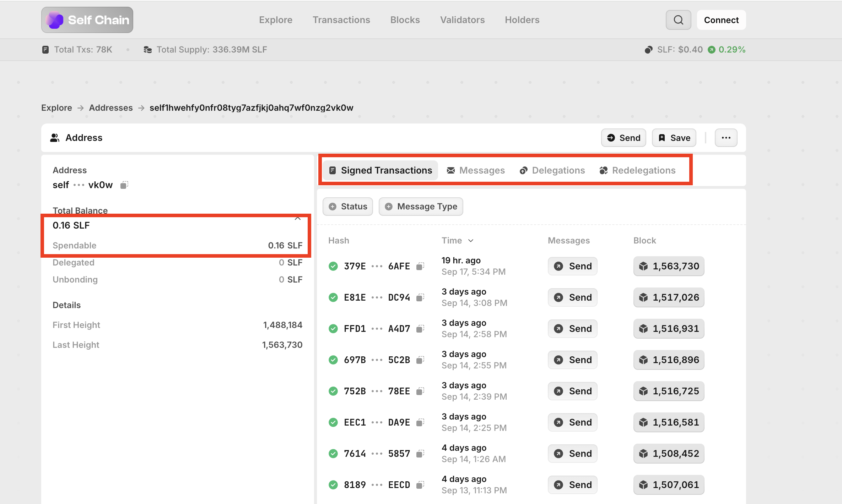This screenshot has width=842, height=504.
Task: Open the Status filter
Action: tap(347, 207)
